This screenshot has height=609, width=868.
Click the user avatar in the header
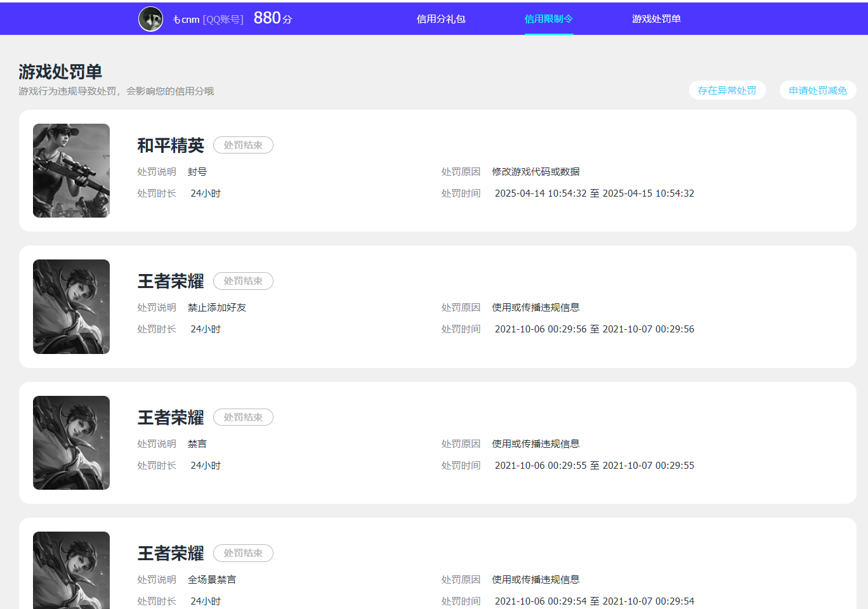pyautogui.click(x=150, y=19)
